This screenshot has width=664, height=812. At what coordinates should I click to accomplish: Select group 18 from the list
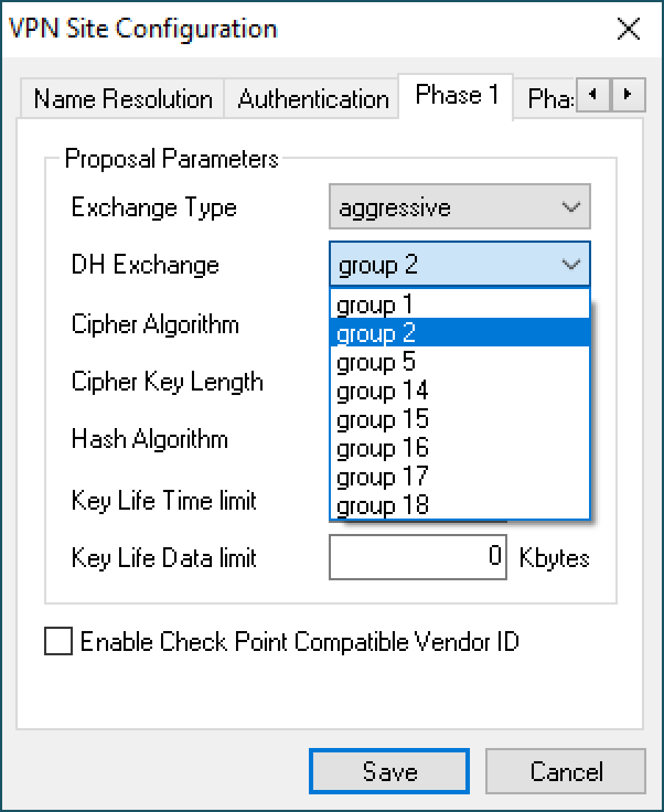point(459,505)
